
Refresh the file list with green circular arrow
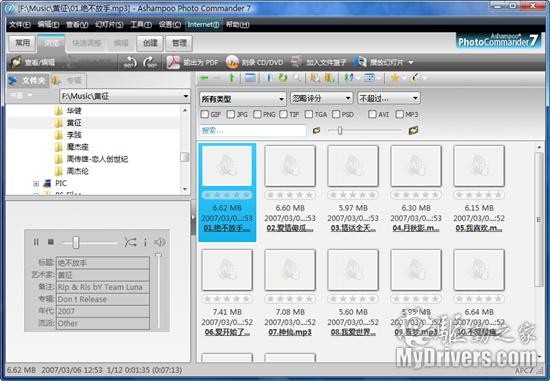tap(283, 78)
